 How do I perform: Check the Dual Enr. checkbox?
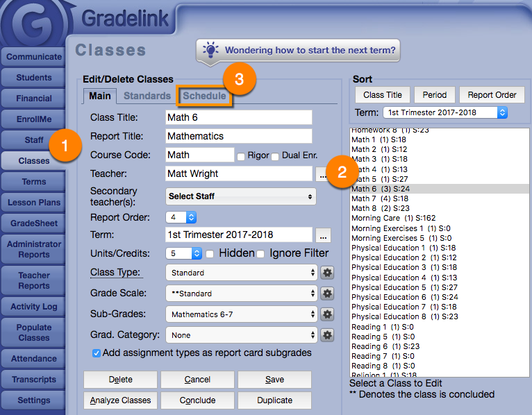(275, 156)
